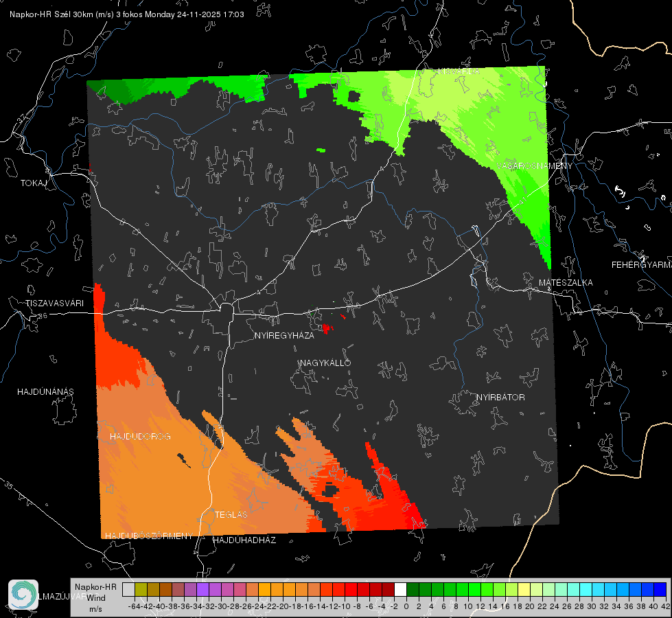This screenshot has height=618, width=672.
Task: Select the dark green swatch between 0 and 2
Action: [x=413, y=590]
